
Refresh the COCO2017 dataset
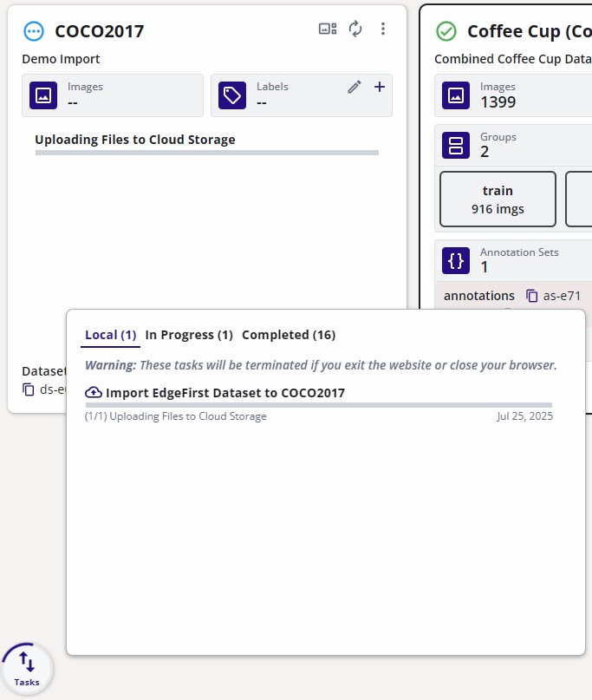355,29
